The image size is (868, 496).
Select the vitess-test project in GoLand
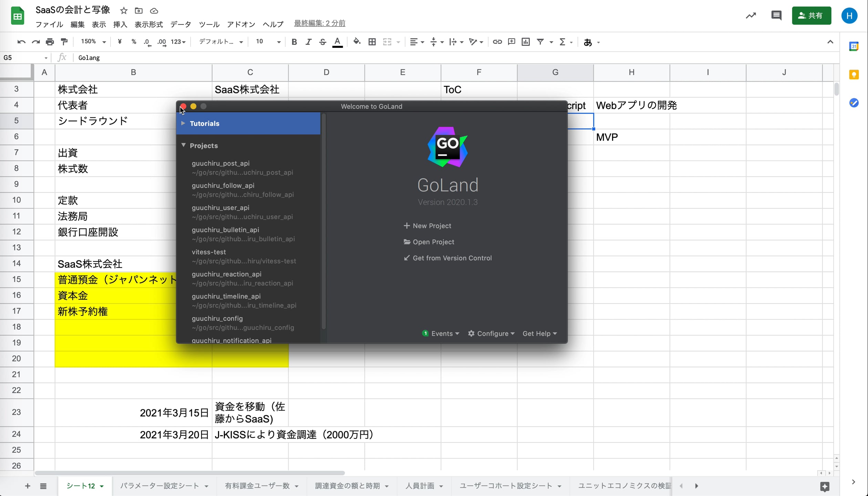[x=209, y=252]
